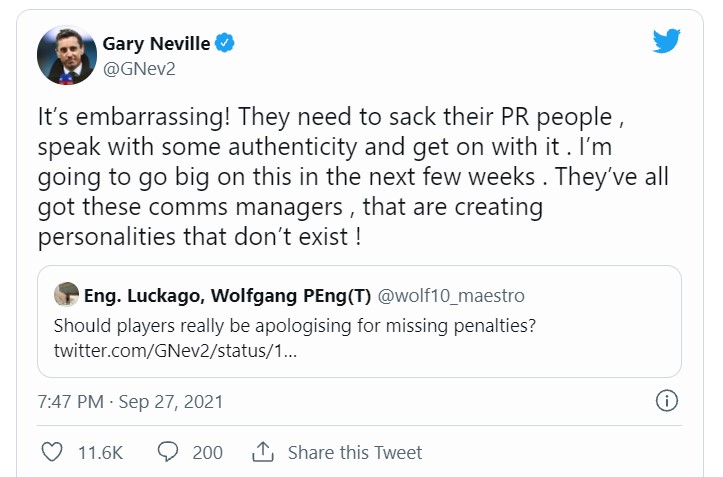
Task: Click the 200 replies count
Action: [x=207, y=453]
